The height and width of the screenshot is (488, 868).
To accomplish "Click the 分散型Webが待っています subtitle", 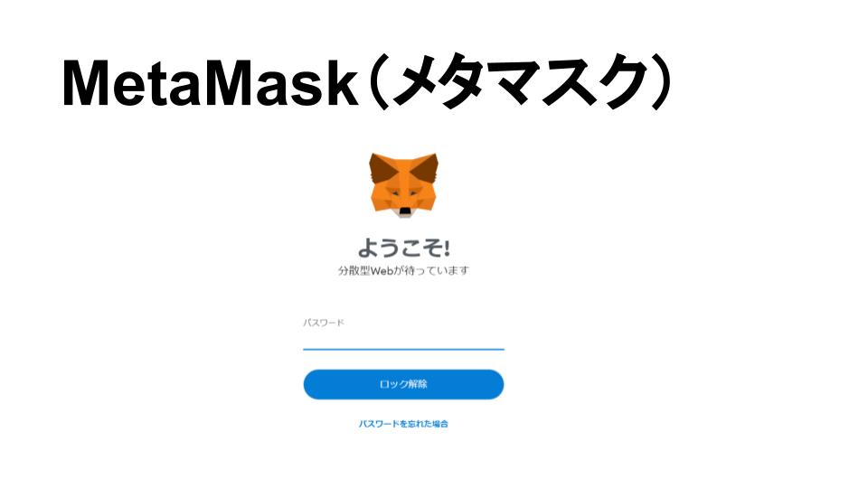I will 403,270.
